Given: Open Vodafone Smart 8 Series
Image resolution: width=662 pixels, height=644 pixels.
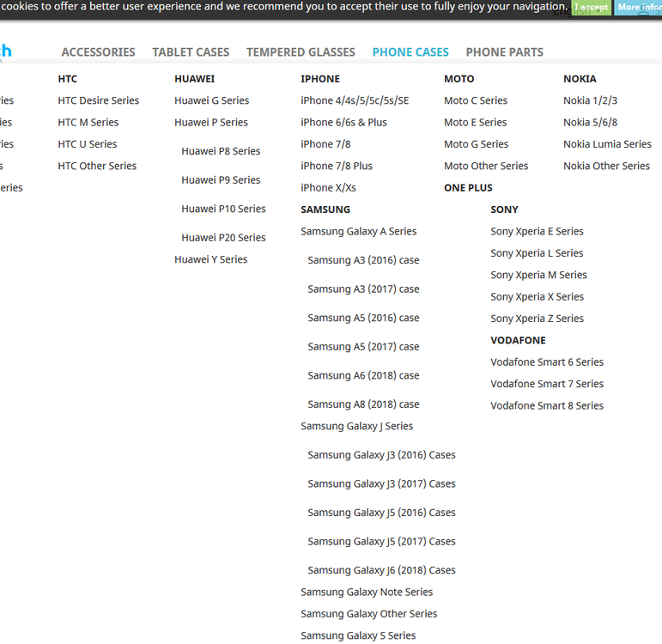Looking at the screenshot, I should 547,406.
